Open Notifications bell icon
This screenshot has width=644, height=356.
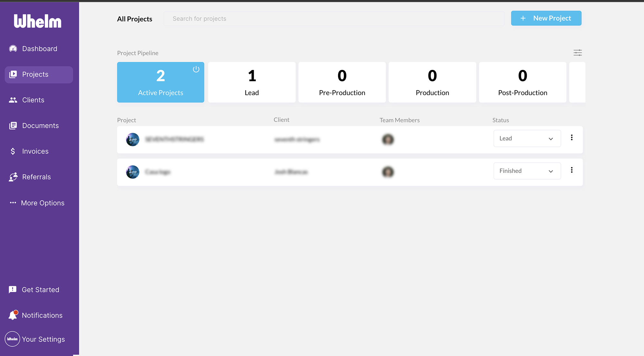tap(13, 315)
